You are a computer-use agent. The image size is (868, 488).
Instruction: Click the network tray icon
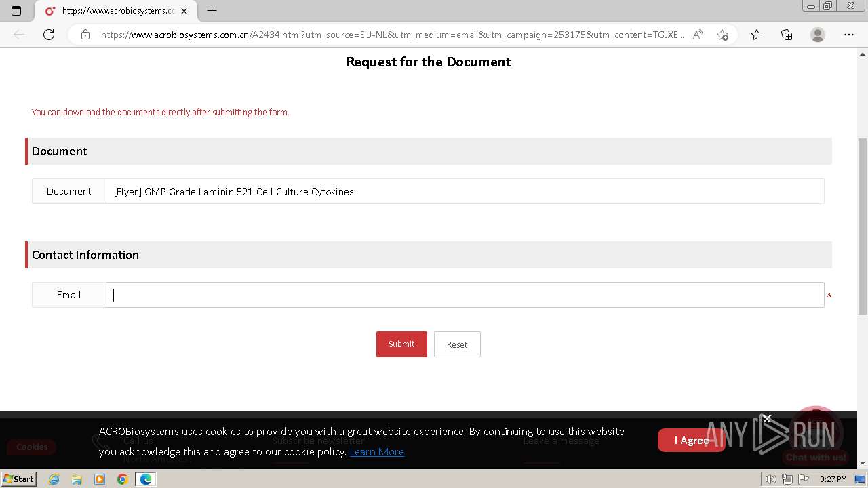[787, 479]
